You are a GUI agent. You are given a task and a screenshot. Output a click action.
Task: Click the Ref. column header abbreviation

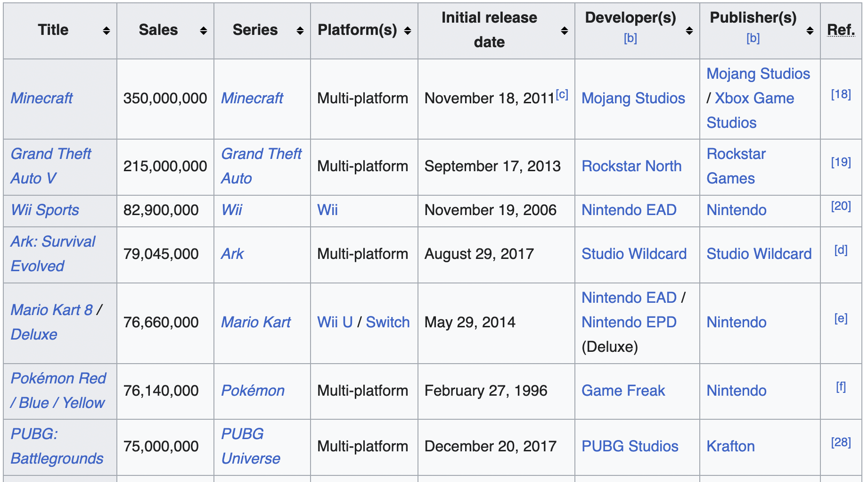pyautogui.click(x=841, y=30)
